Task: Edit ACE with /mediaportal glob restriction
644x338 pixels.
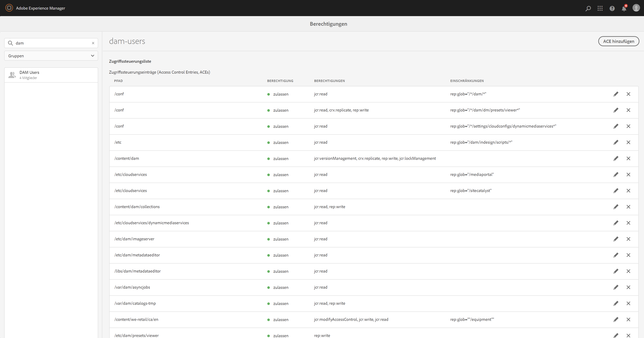Action: click(616, 174)
